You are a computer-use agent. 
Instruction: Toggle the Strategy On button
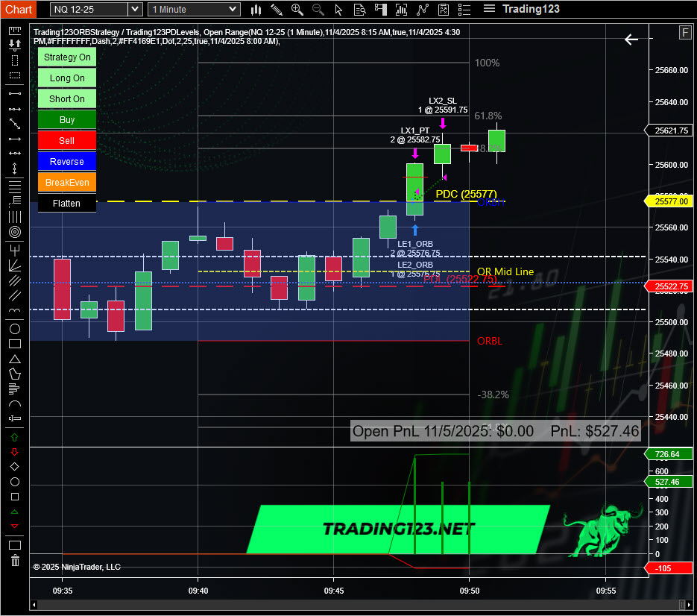66,57
